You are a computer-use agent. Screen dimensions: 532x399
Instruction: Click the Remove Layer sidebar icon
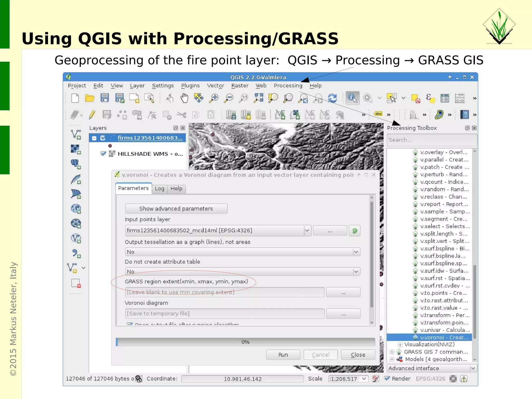76,283
